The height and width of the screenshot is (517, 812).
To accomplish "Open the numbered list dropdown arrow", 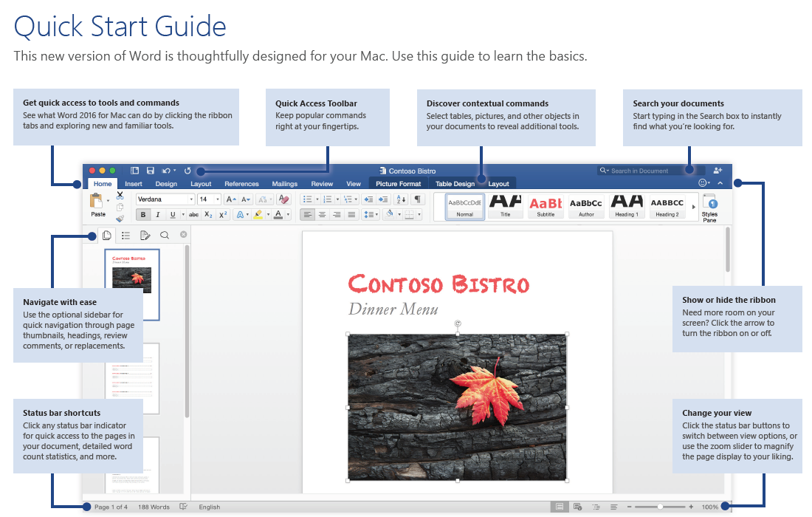I will [x=337, y=199].
